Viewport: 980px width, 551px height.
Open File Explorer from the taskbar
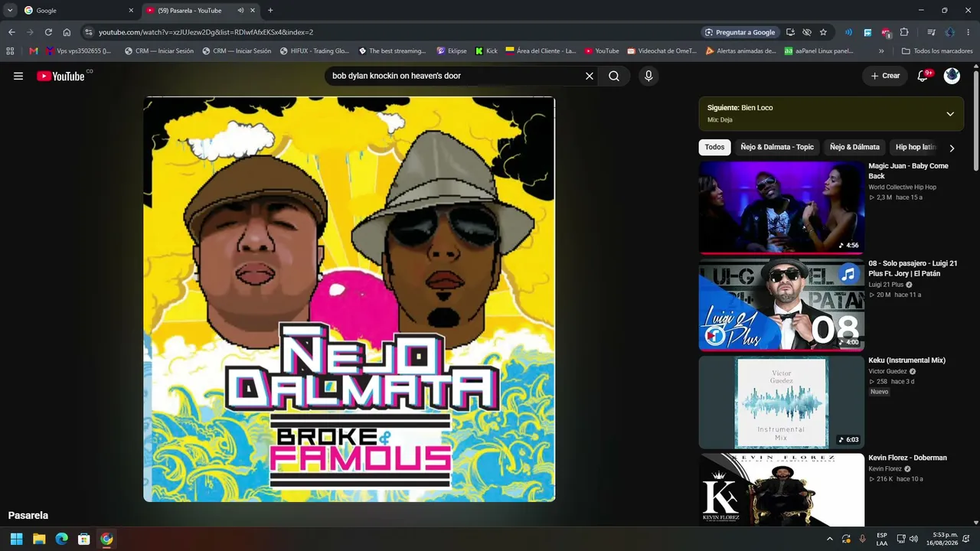pyautogui.click(x=39, y=539)
